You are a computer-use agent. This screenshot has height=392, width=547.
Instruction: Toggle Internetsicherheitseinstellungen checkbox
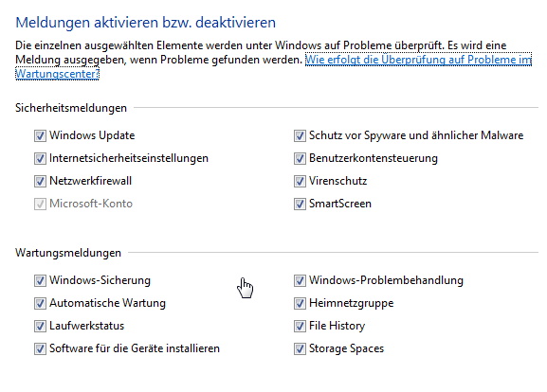click(x=40, y=158)
